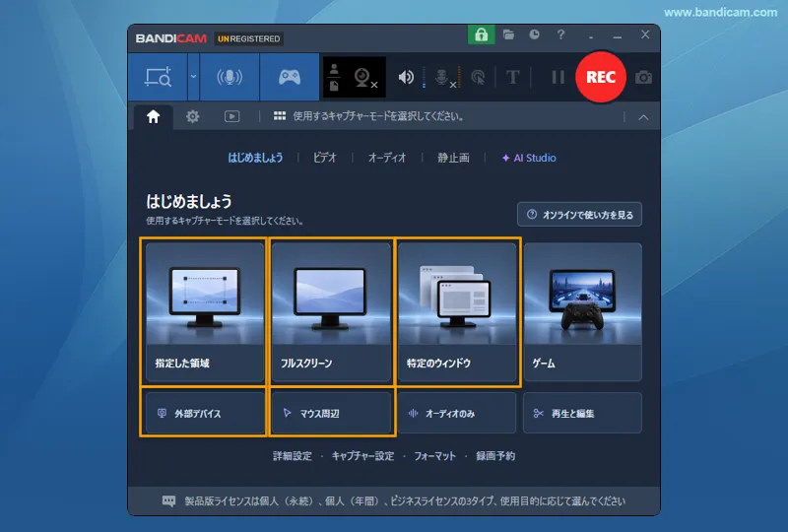
Task: Toggle the webcam overlay icon
Action: (365, 78)
